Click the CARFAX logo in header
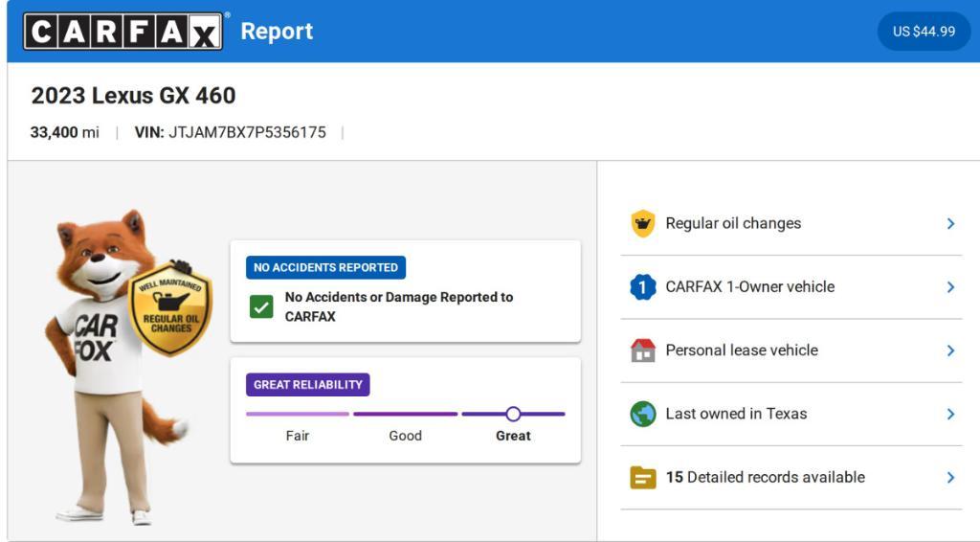980x542 pixels. [125, 32]
